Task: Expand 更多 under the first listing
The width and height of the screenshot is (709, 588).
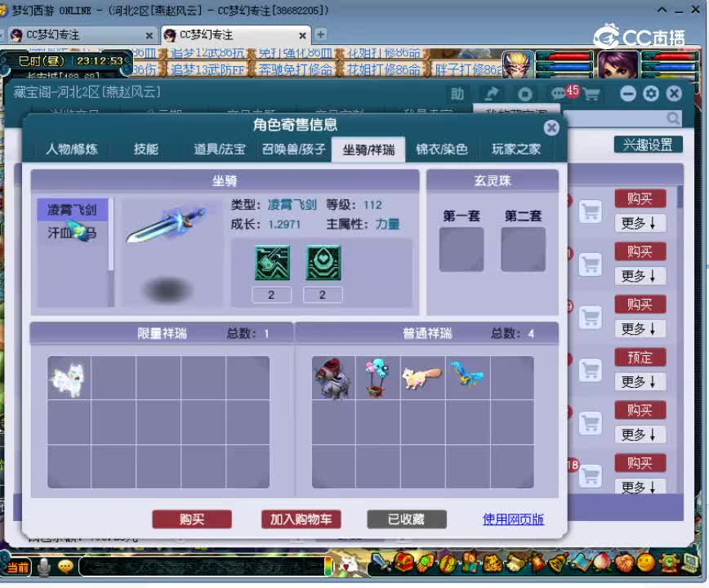Action: point(640,223)
